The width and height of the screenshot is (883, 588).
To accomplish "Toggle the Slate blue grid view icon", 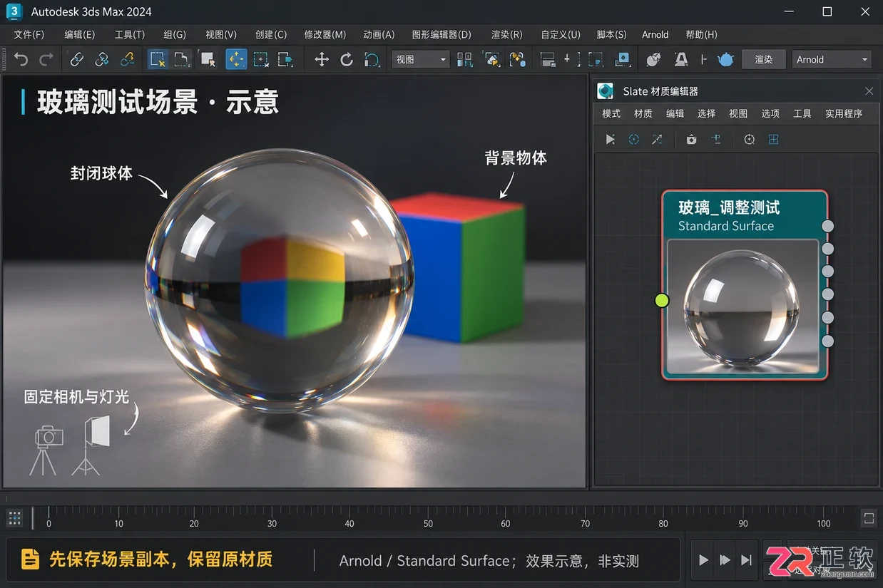I will coord(773,140).
